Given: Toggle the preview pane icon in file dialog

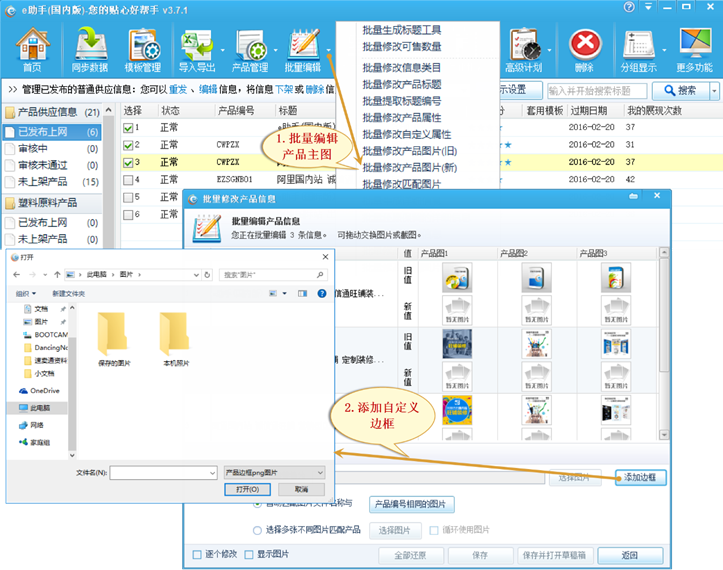Looking at the screenshot, I should click(302, 293).
